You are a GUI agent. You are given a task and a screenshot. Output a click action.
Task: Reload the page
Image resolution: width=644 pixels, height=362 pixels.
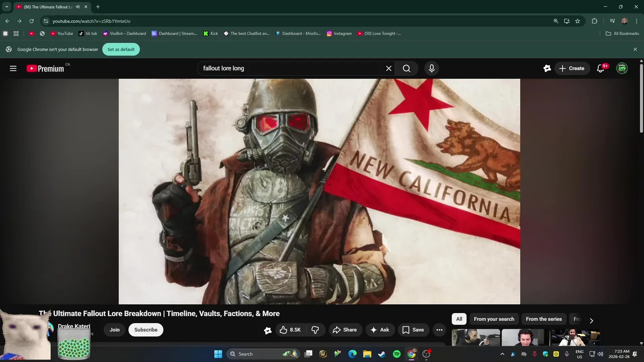pos(31,21)
